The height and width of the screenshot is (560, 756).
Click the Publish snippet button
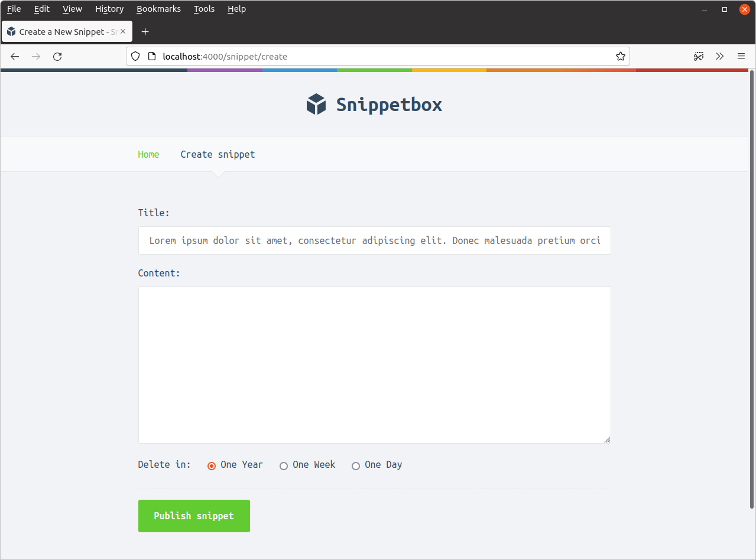tap(194, 516)
